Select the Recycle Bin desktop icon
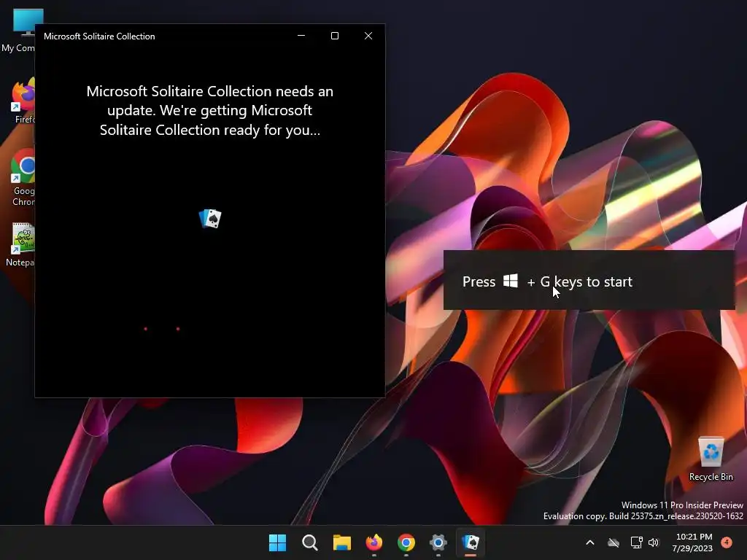This screenshot has height=560, width=747. click(x=711, y=459)
